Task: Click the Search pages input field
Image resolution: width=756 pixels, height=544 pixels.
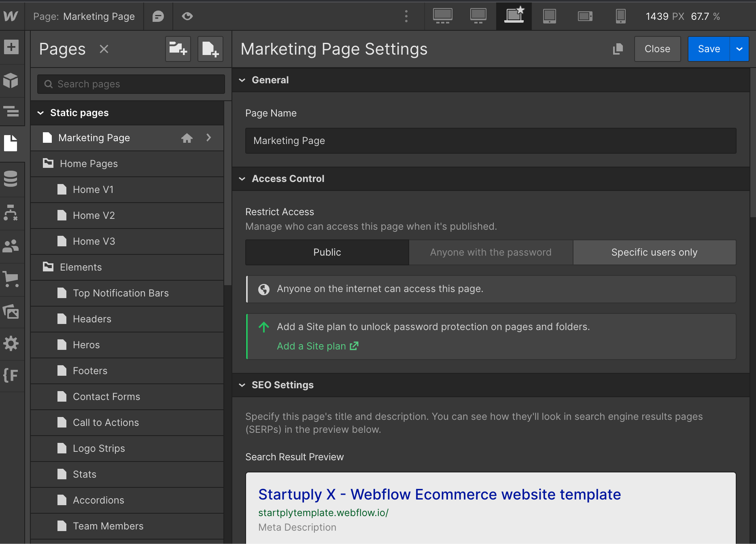Action: [x=130, y=84]
